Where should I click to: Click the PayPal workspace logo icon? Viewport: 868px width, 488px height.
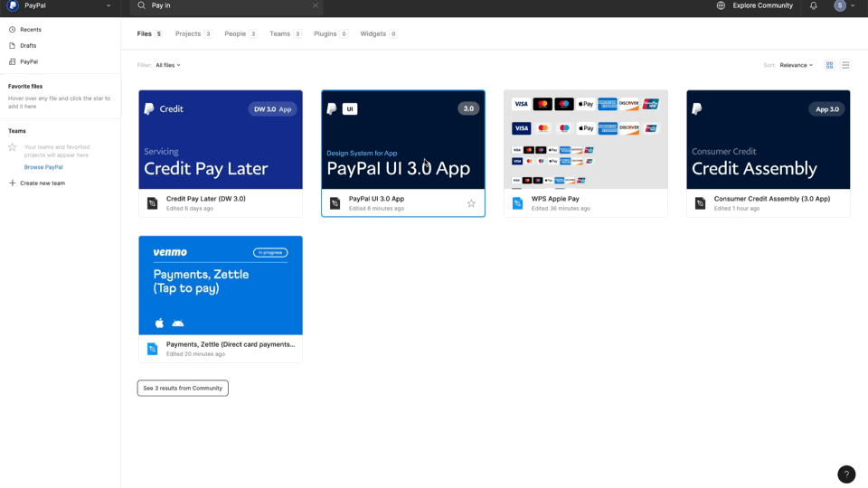pos(13,5)
